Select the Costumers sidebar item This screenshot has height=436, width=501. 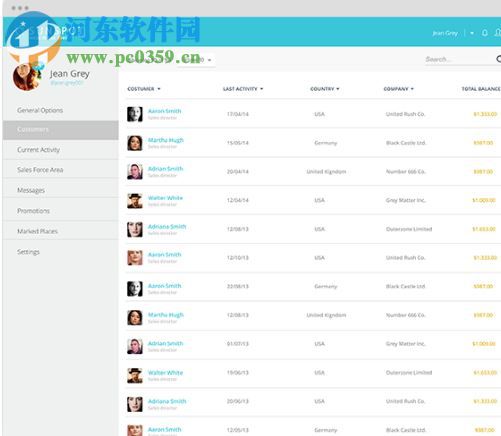click(60, 130)
